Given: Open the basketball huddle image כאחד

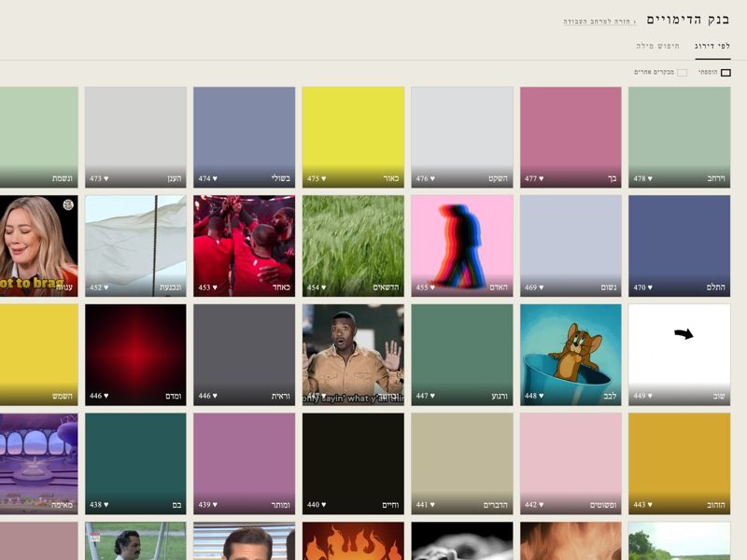Looking at the screenshot, I should [x=244, y=245].
